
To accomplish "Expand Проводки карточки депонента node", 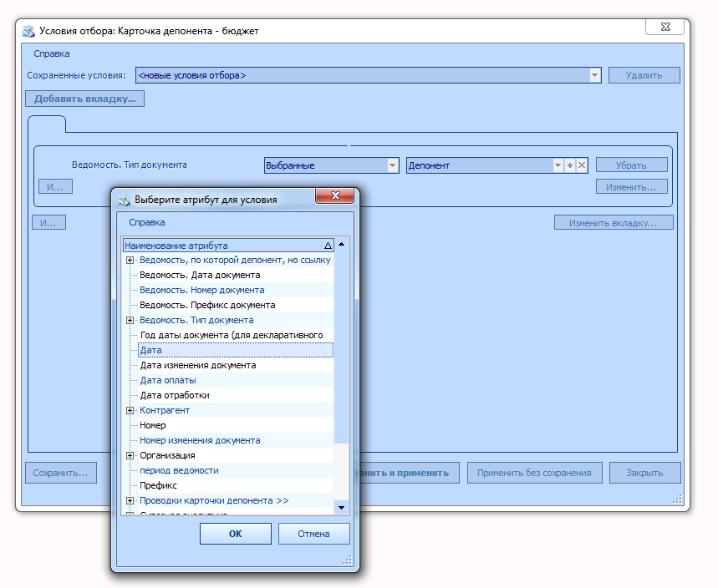I will (x=130, y=500).
